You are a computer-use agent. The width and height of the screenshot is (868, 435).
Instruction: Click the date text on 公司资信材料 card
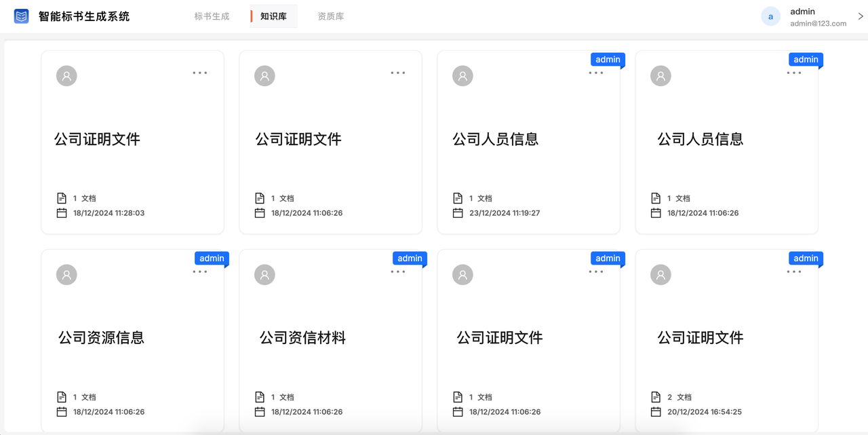tap(307, 412)
